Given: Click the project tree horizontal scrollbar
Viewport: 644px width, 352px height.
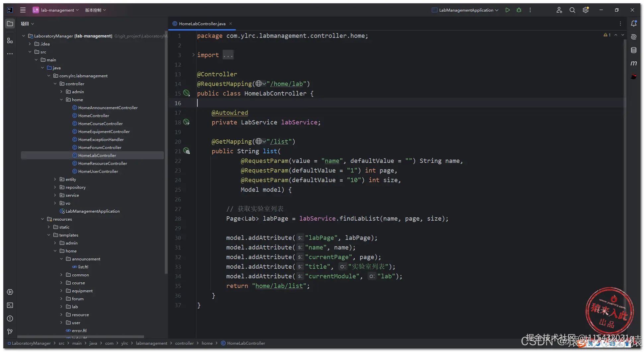Looking at the screenshot, I should coord(80,337).
